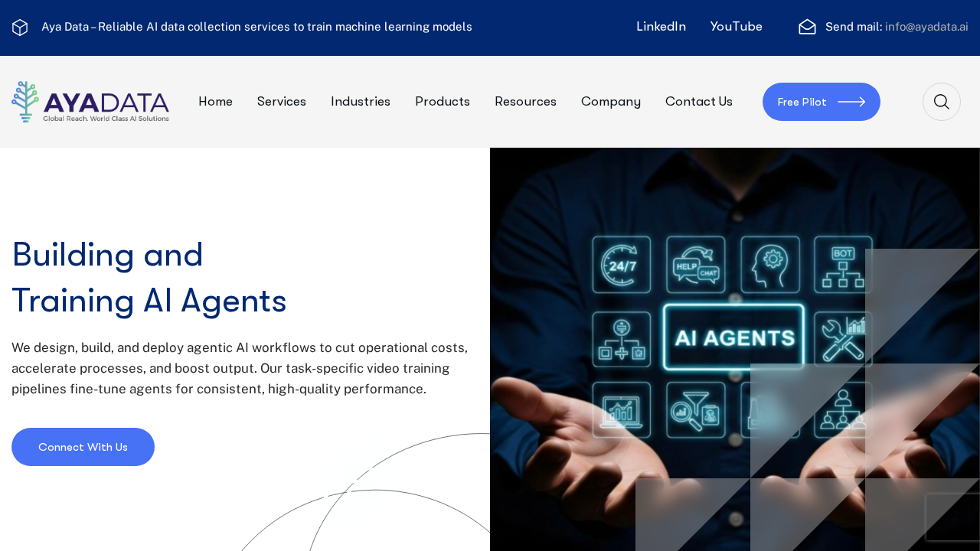Click the reCAPTCHA badge
Image resolution: width=980 pixels, height=551 pixels.
pyautogui.click(x=952, y=517)
